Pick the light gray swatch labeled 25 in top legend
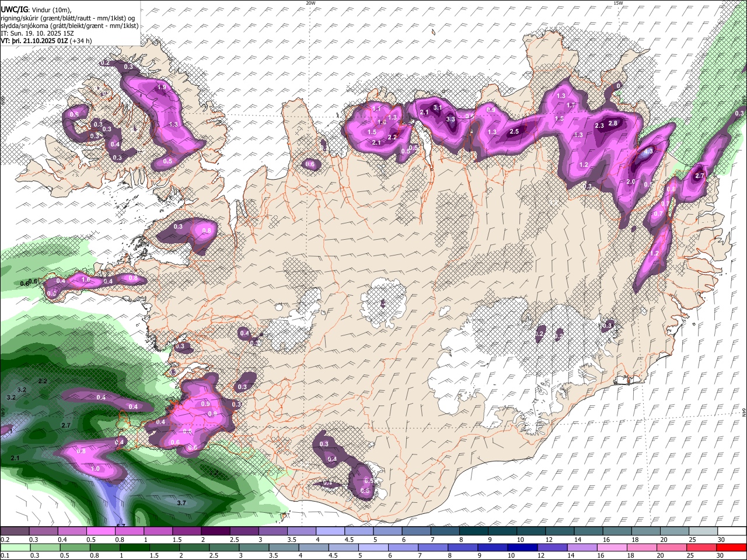 point(703,531)
